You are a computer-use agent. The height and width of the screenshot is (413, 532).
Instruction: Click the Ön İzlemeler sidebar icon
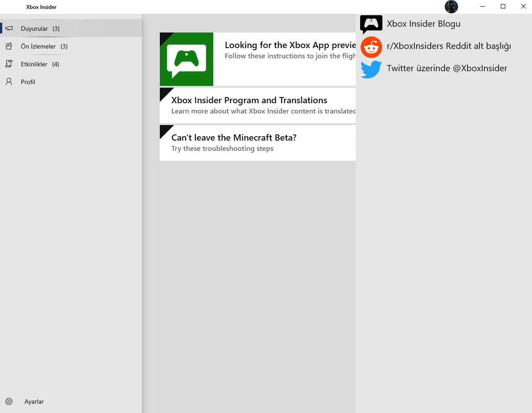click(x=9, y=46)
